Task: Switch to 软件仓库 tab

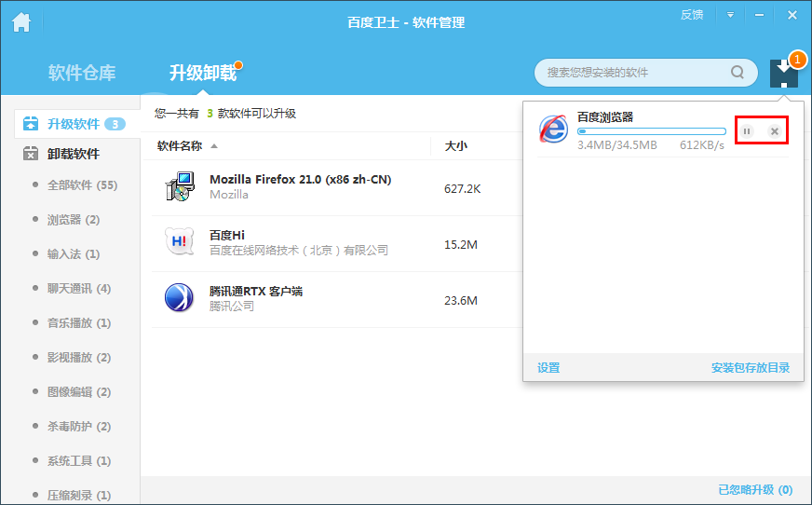Action: click(82, 73)
